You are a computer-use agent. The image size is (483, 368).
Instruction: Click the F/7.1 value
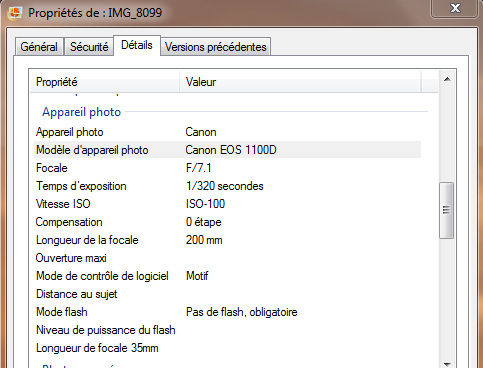pos(199,168)
